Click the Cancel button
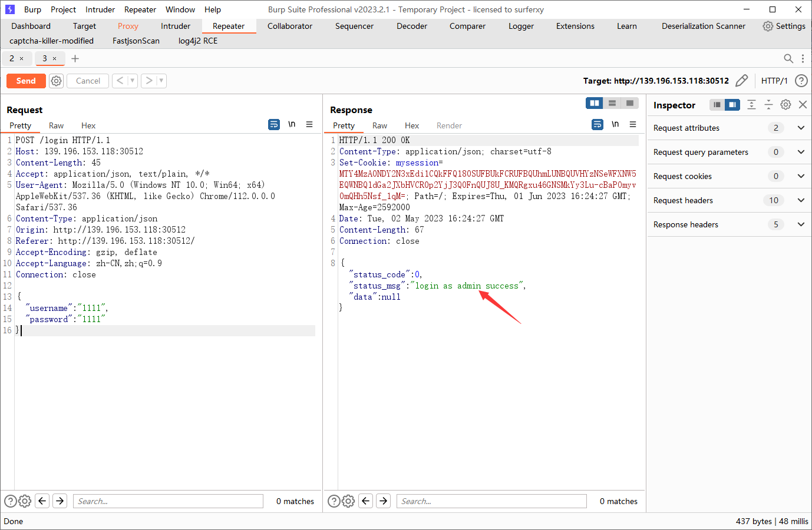 pyautogui.click(x=88, y=81)
